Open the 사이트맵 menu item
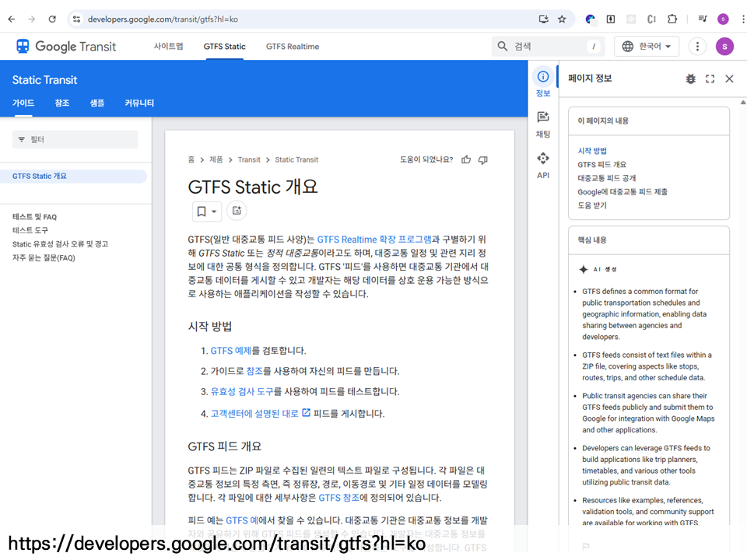Image resolution: width=747 pixels, height=560 pixels. [168, 46]
